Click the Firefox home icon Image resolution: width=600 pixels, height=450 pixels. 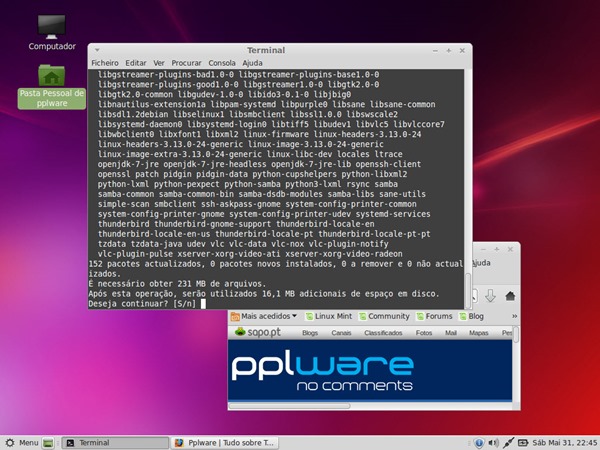pos(510,296)
